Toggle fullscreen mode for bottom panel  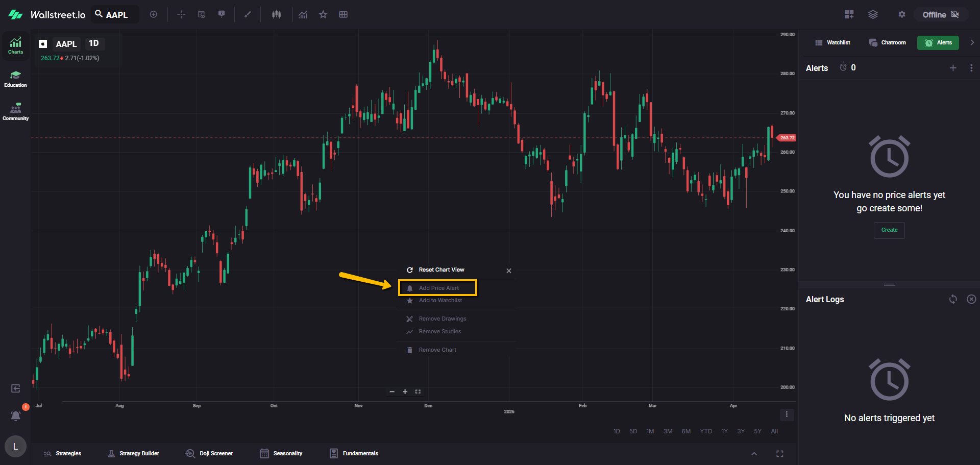click(779, 454)
